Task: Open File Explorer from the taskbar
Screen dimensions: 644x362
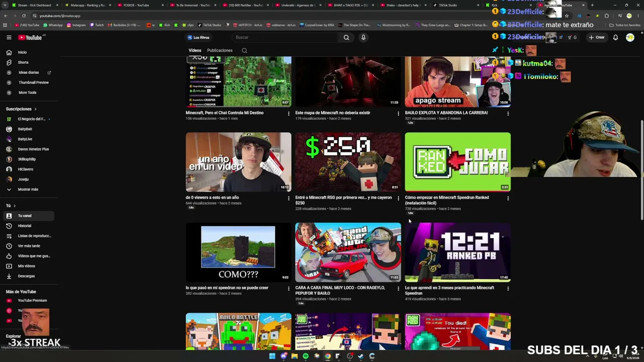Action: [x=294, y=356]
